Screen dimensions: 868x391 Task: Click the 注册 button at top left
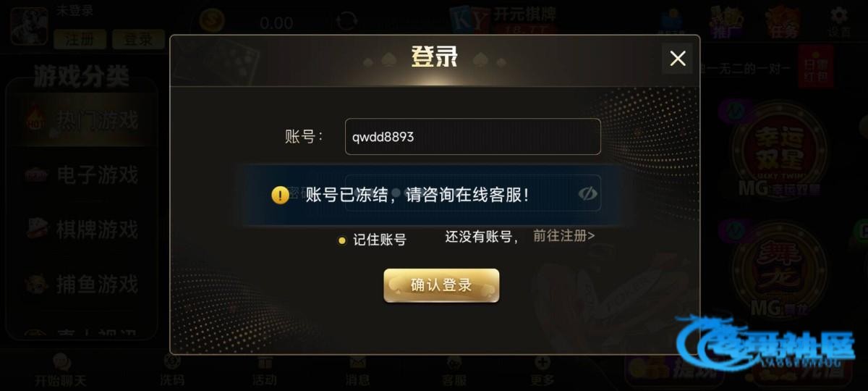80,39
